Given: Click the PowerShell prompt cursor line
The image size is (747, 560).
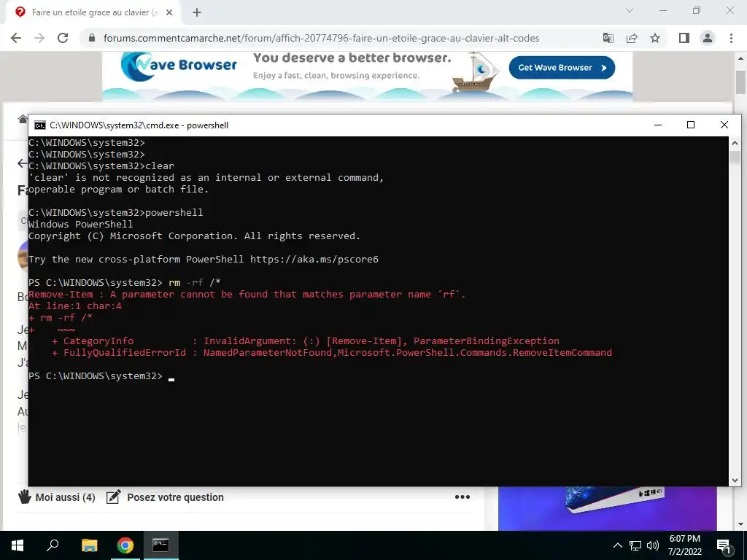Looking at the screenshot, I should pyautogui.click(x=101, y=376).
